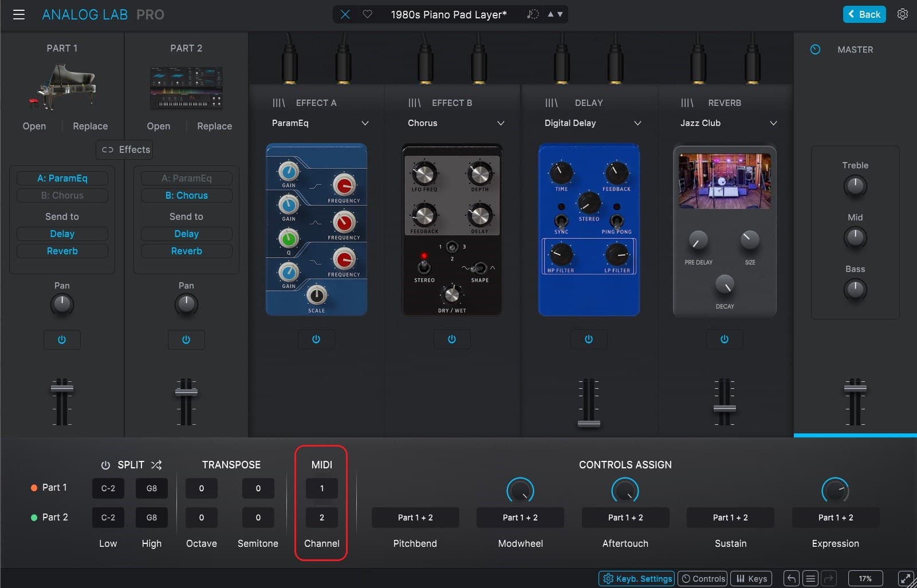Screen dimensions: 917x588
Task: Click the split randomize shuffle icon
Action: 156,465
